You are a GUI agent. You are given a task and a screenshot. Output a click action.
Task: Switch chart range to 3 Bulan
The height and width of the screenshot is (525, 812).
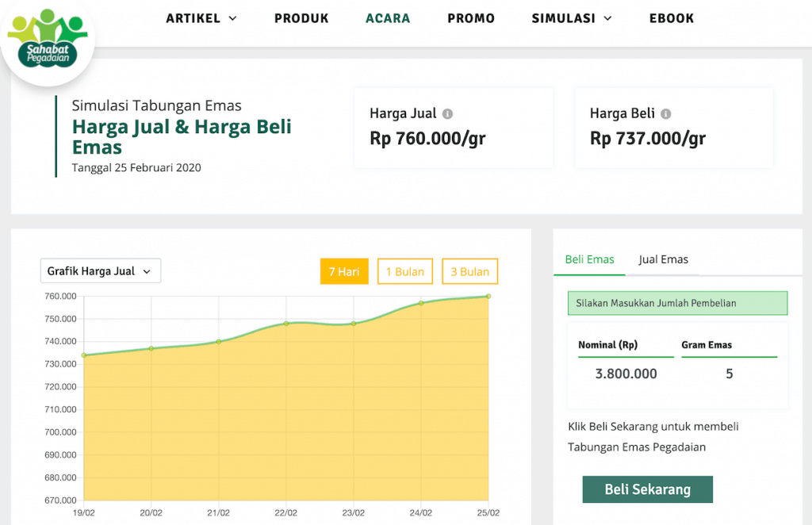point(469,271)
